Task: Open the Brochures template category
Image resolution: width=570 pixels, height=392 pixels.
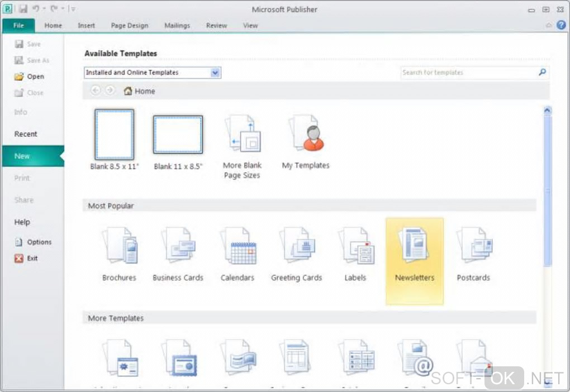Action: [119, 254]
